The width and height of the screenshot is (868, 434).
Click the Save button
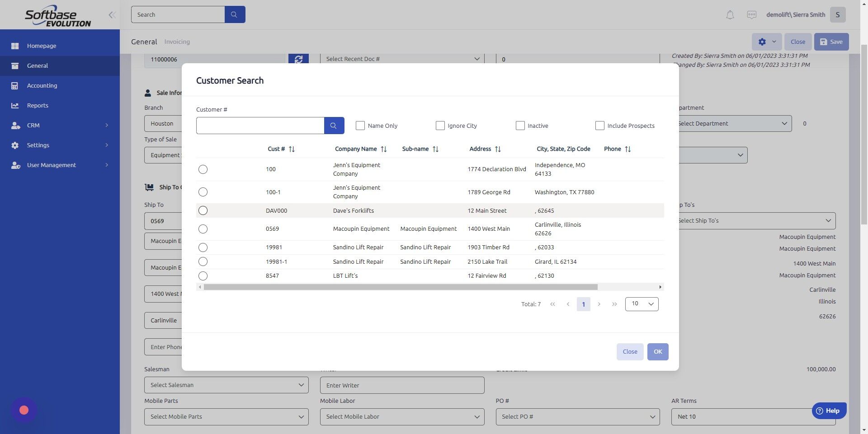click(x=831, y=42)
